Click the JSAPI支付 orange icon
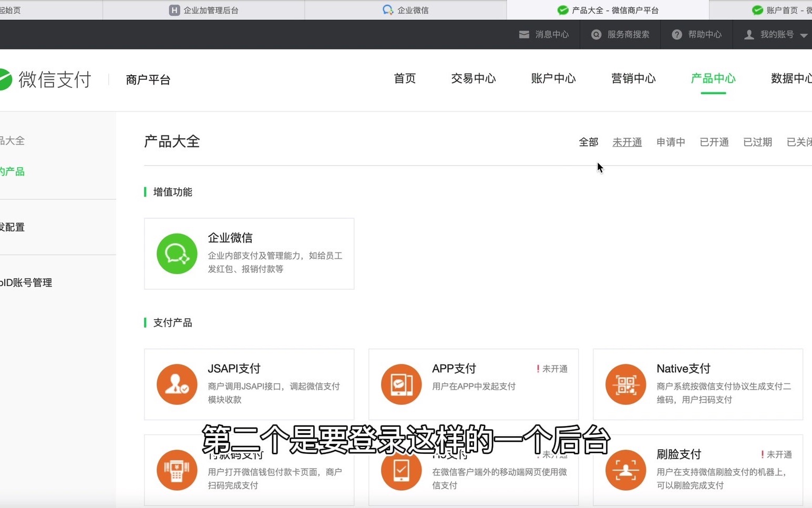812x508 pixels. (x=177, y=384)
